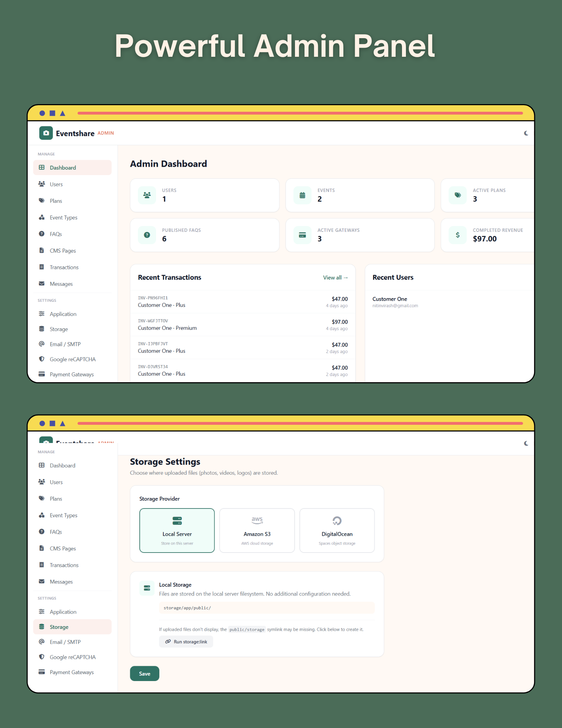Toggle dark mode moon icon in Storage Settings window
The width and height of the screenshot is (562, 728).
526,443
